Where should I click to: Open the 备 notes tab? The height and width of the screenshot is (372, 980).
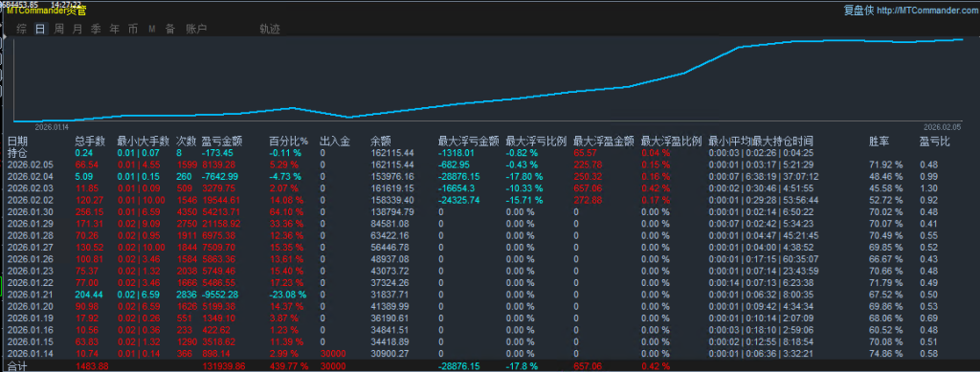pyautogui.click(x=170, y=29)
